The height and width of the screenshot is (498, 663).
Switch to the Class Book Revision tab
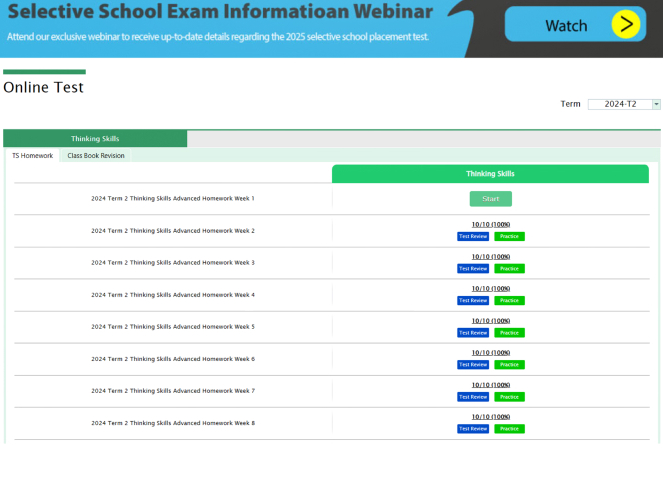(x=96, y=156)
